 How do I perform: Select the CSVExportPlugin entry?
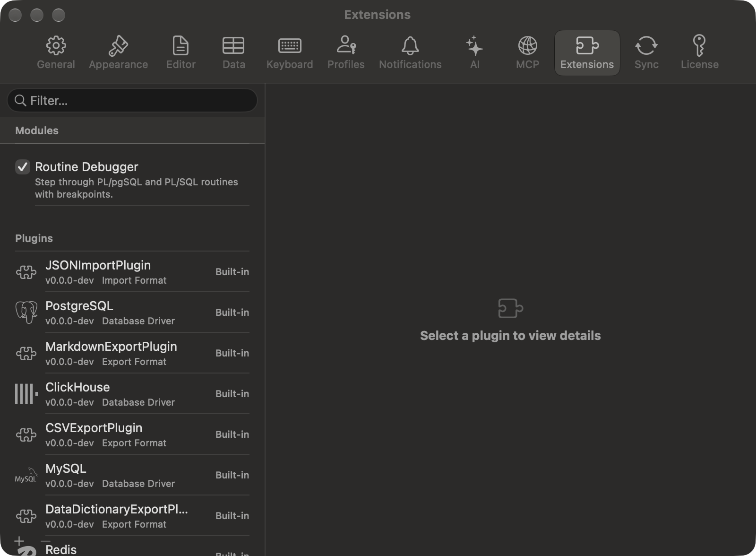(132, 434)
